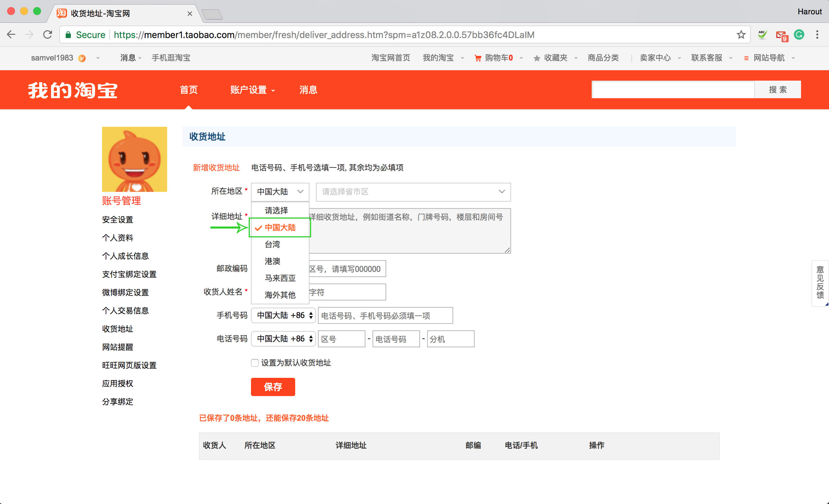Click the browser reload icon
Screen dimensions: 829x504
47,35
